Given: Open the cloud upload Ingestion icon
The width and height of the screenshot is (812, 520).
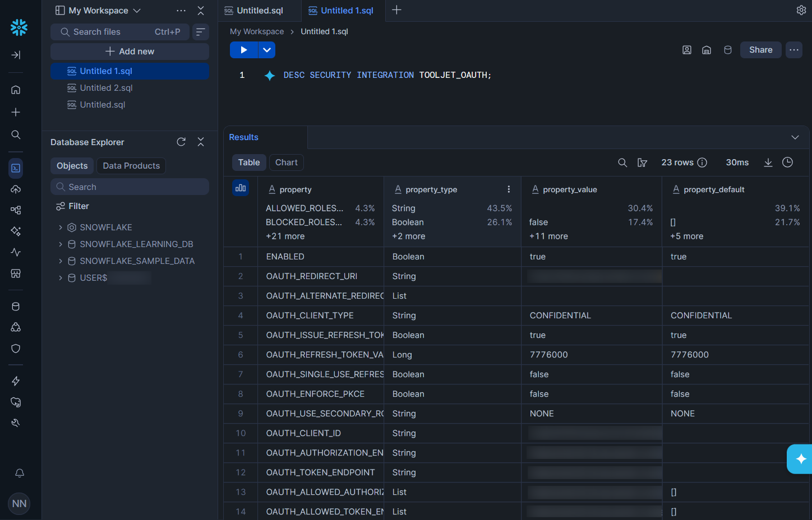Looking at the screenshot, I should click(16, 189).
